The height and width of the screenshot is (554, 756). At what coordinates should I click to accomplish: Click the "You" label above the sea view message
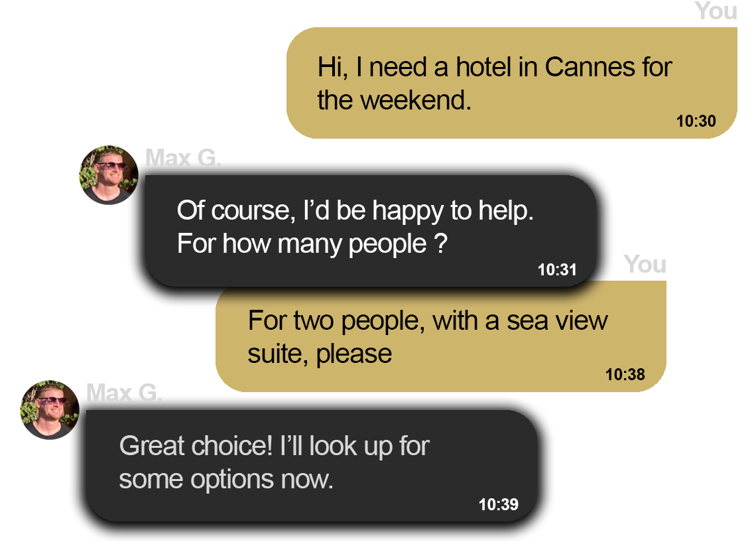click(x=644, y=265)
